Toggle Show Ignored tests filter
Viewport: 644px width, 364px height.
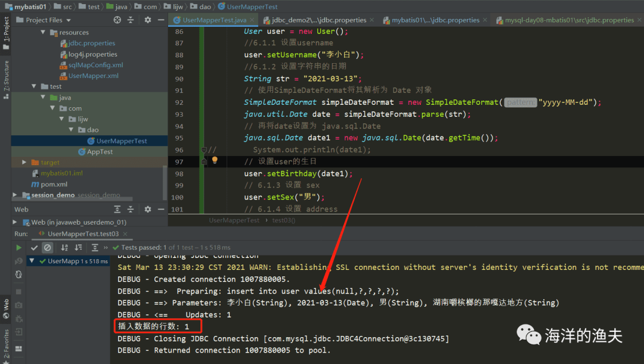tap(48, 247)
